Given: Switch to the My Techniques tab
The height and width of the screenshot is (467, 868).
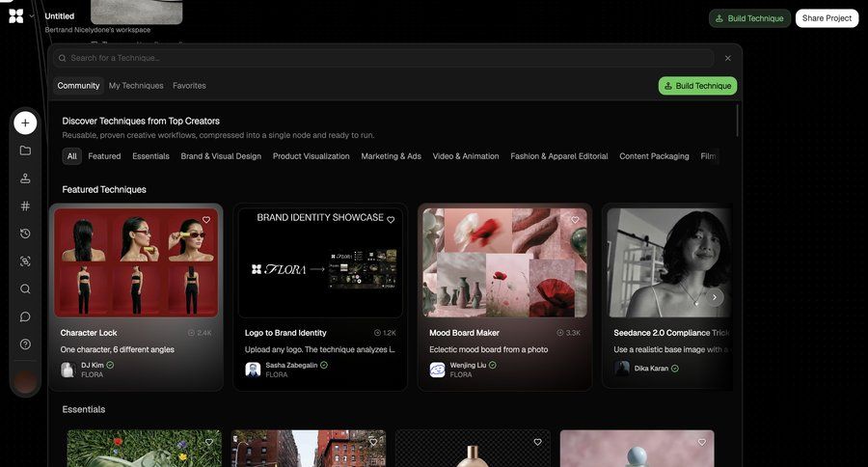Looking at the screenshot, I should pyautogui.click(x=136, y=86).
